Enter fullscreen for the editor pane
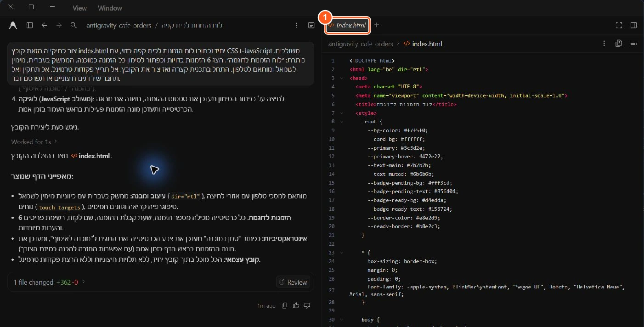Screen dimensions: 644x327 pos(619,25)
